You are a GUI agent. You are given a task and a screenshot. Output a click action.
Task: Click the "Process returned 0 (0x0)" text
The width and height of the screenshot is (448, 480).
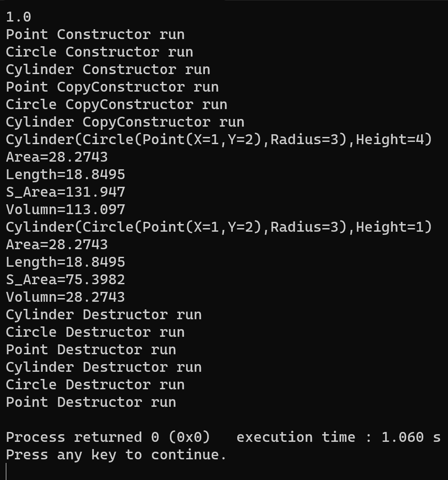click(108, 437)
